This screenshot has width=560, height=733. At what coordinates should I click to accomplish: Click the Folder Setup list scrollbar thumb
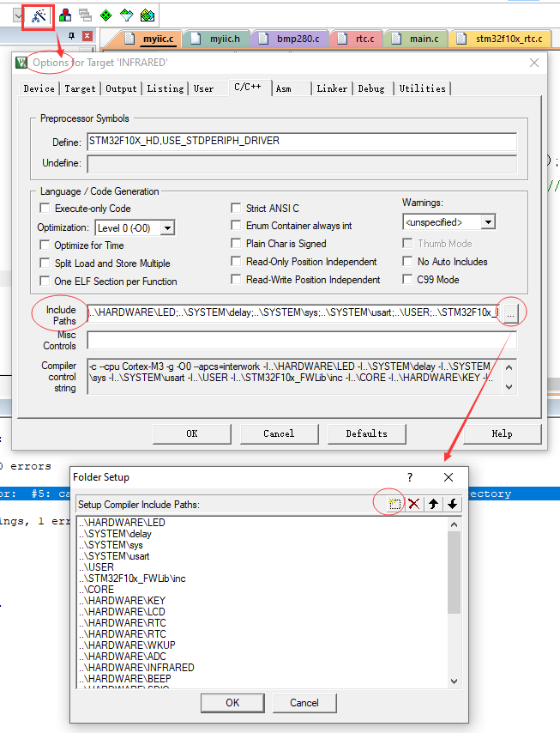(x=454, y=572)
